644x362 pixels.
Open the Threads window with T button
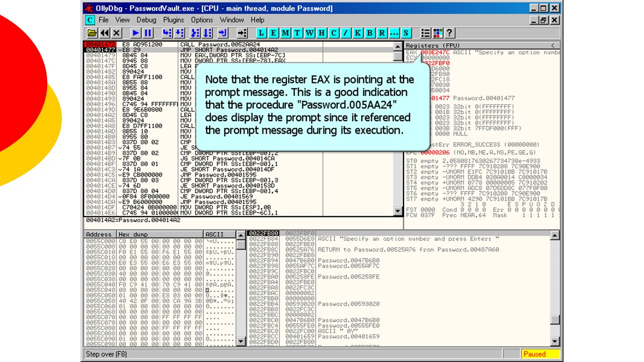(297, 33)
